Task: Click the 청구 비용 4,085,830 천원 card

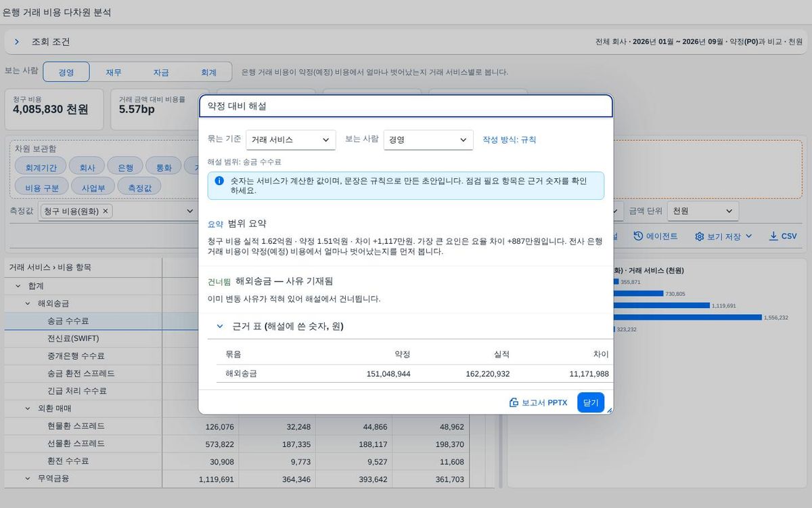Action: coord(54,109)
